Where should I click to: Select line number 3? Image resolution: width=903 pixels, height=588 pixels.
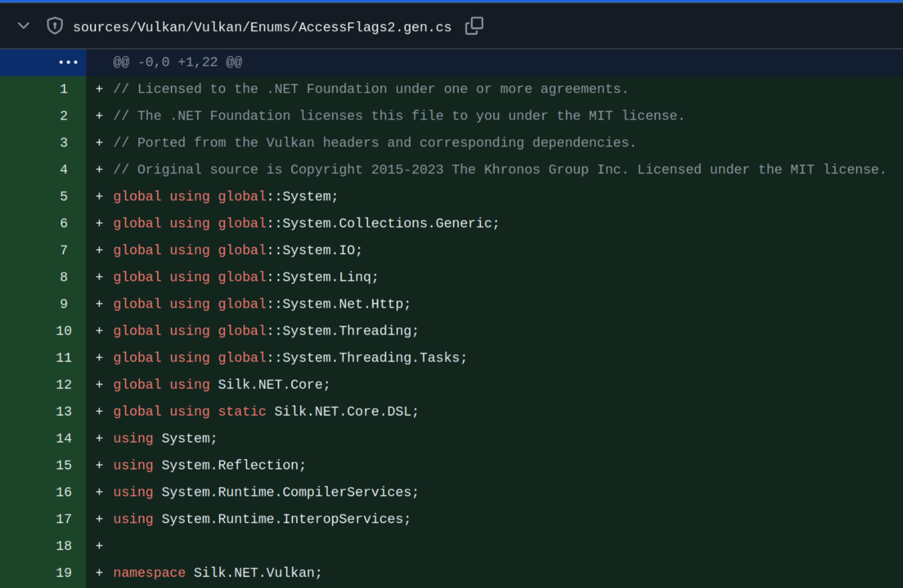tap(63, 143)
